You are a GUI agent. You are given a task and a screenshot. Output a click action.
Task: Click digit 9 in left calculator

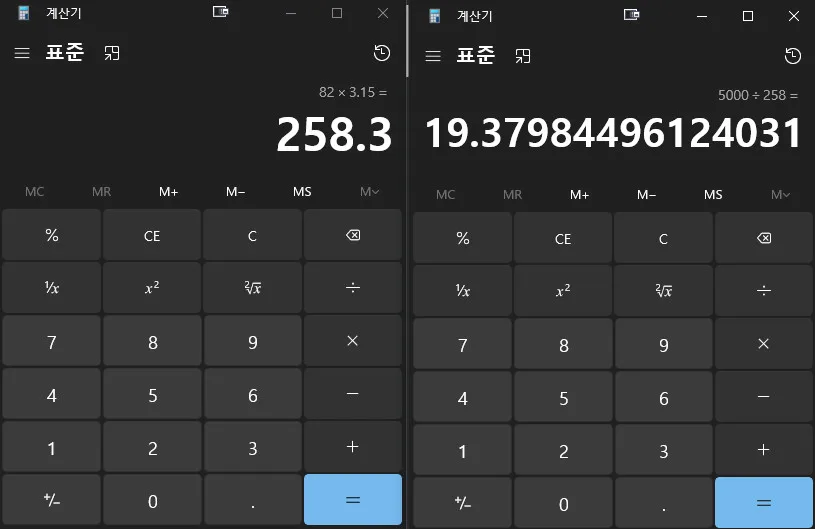point(253,341)
